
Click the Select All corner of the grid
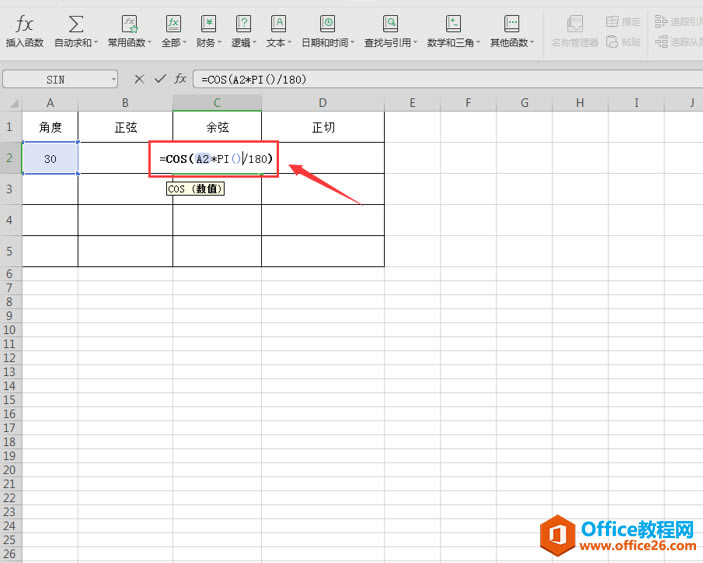pyautogui.click(x=12, y=103)
